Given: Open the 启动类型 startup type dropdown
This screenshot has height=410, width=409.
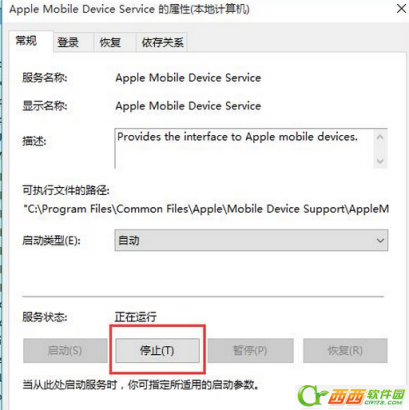Looking at the screenshot, I should coord(251,240).
